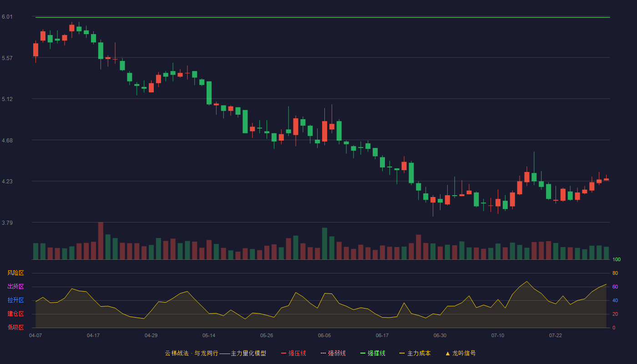Screen dimensions: 637x364
Task: Click the 3.79 price axis label
Action: pyautogui.click(x=7, y=222)
